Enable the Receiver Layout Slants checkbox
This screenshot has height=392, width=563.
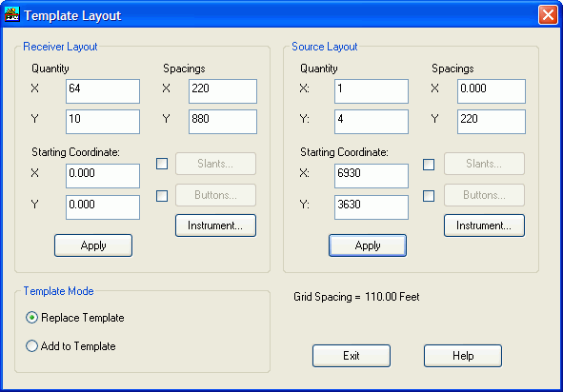click(x=162, y=164)
